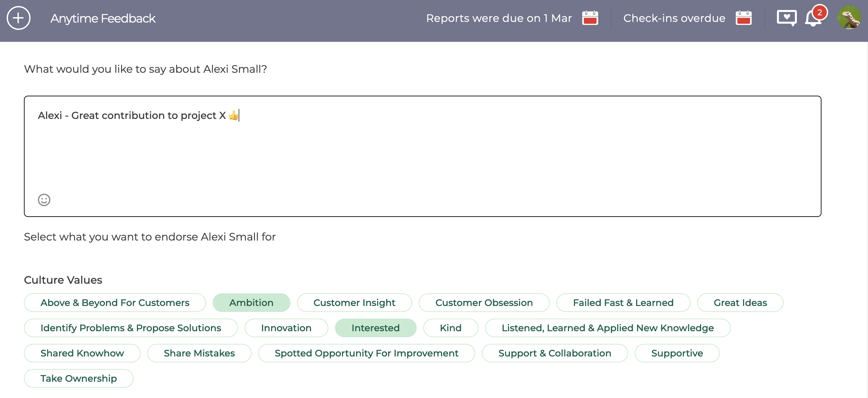Select Failed Fast & Learned value
868x398 pixels.
(x=623, y=303)
